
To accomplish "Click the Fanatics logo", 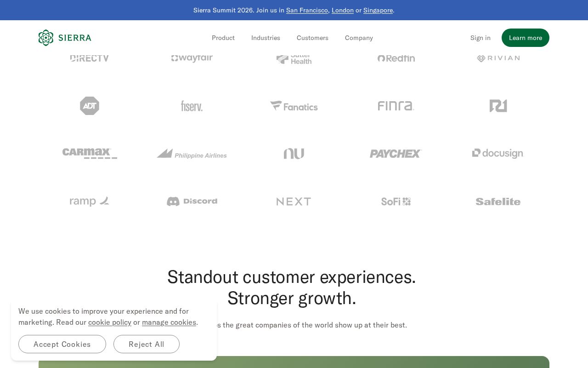I will click(294, 106).
